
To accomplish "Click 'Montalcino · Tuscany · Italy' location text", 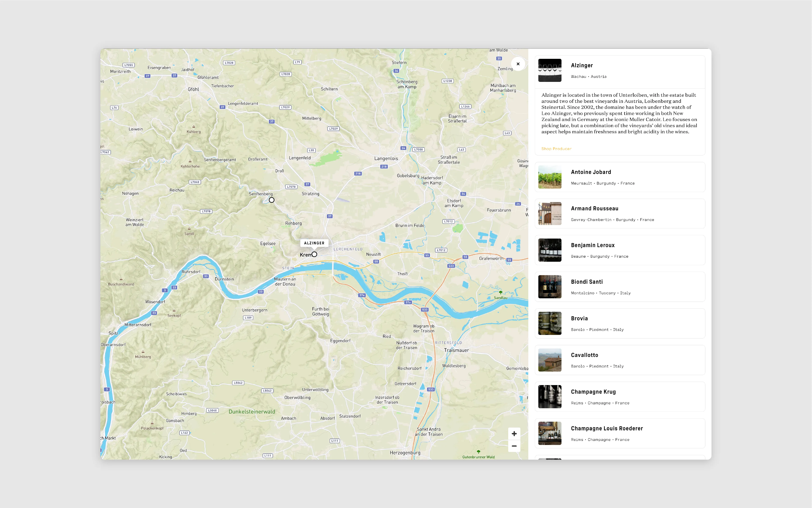I will [601, 293].
